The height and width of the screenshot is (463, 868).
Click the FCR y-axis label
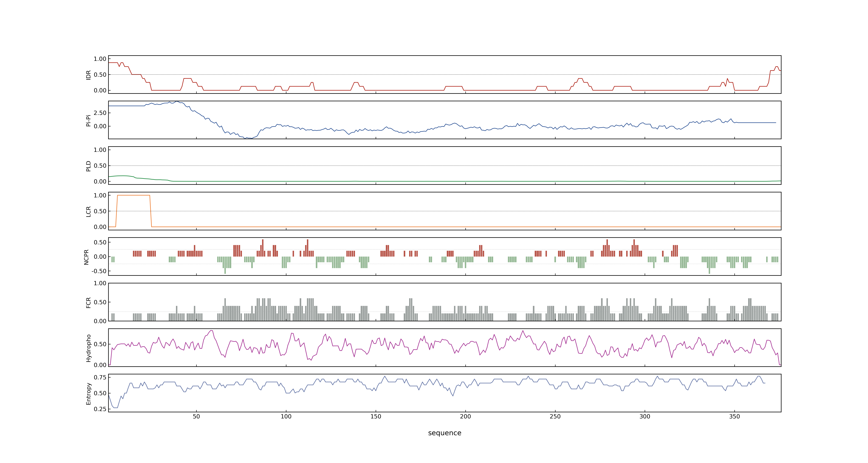pos(88,302)
